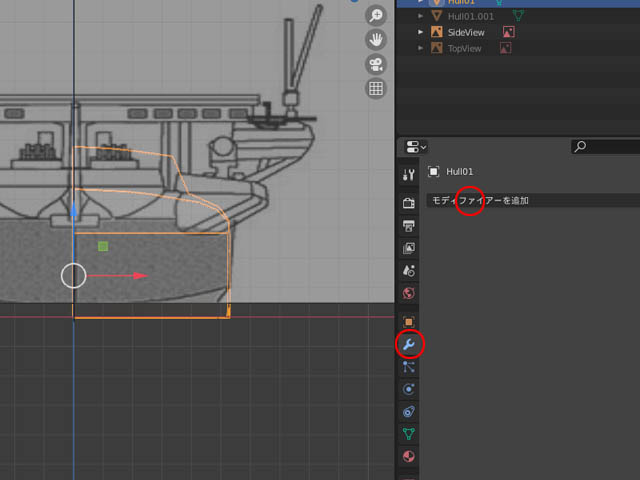Open the World properties tab

pyautogui.click(x=409, y=293)
